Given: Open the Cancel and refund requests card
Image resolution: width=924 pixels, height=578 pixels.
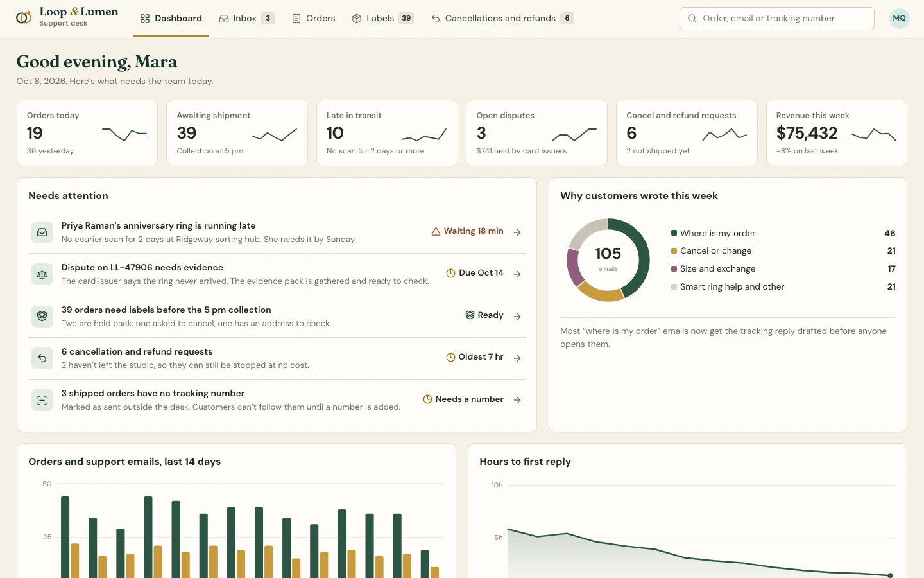Looking at the screenshot, I should [x=687, y=133].
